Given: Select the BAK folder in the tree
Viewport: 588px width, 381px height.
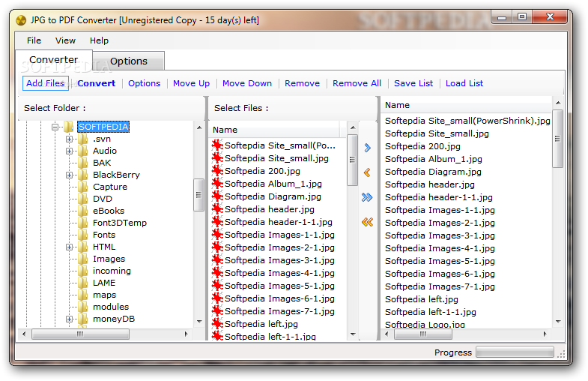Looking at the screenshot, I should click(102, 163).
